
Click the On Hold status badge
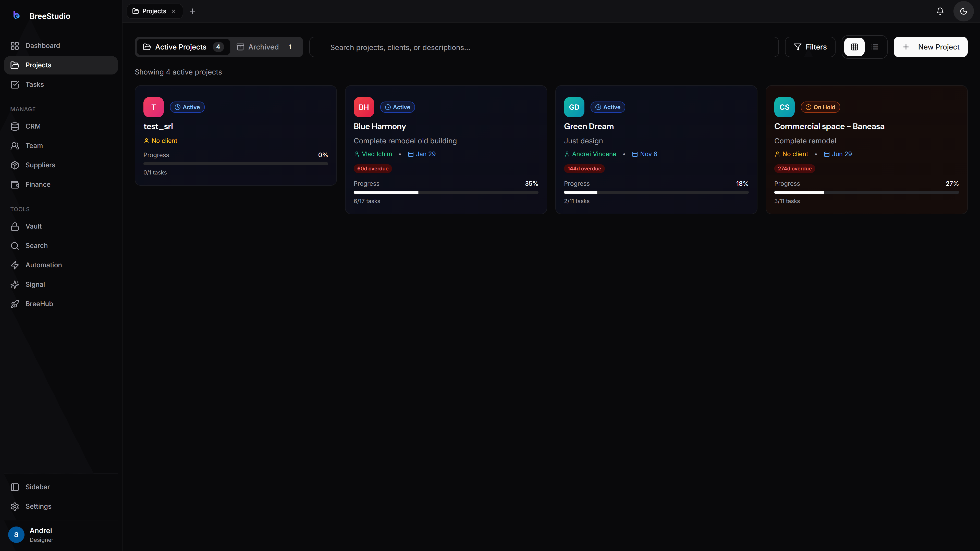tap(820, 107)
